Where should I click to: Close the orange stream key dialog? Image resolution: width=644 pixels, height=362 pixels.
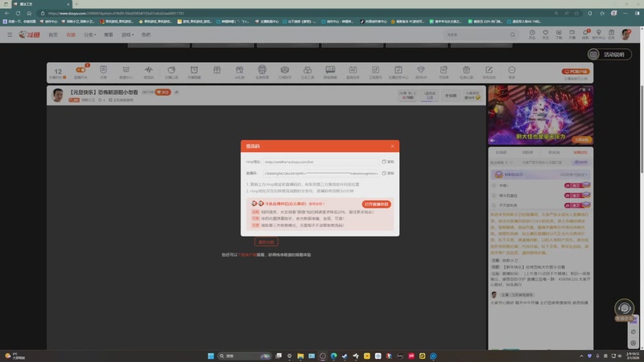[x=392, y=146]
